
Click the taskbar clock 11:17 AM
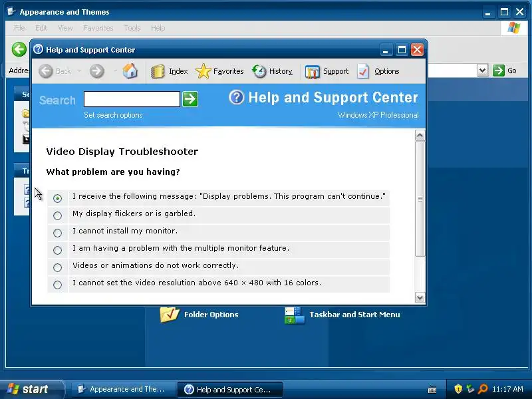tap(507, 389)
